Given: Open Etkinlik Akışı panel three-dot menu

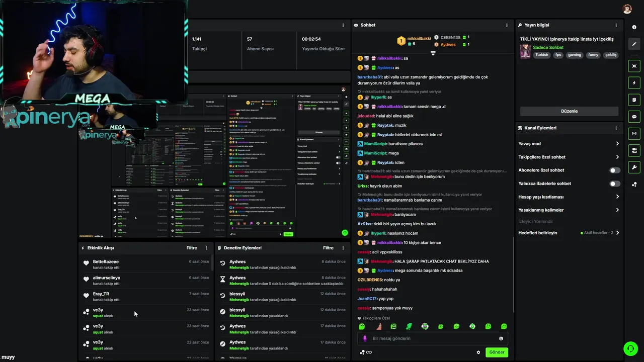Looking at the screenshot, I should [x=206, y=248].
